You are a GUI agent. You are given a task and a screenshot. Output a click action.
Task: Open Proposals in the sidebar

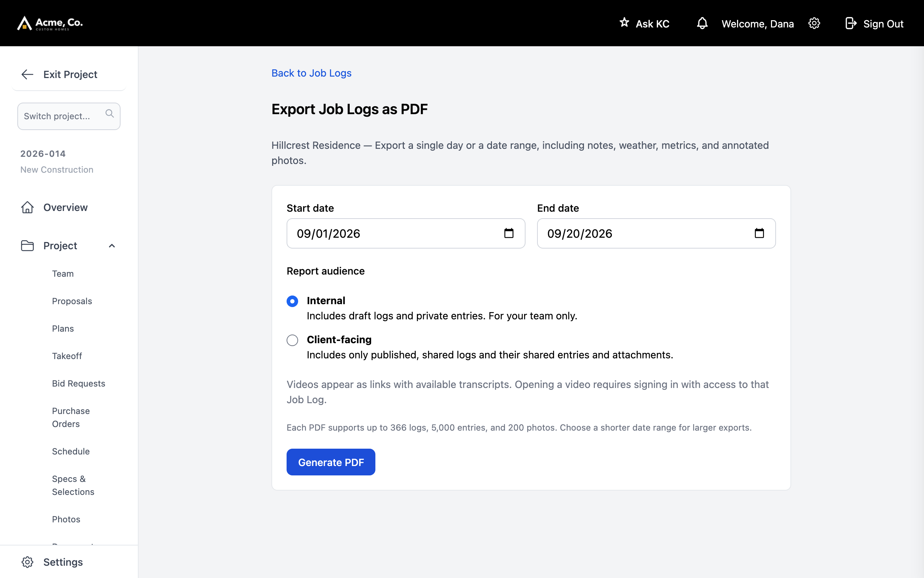[x=72, y=301]
